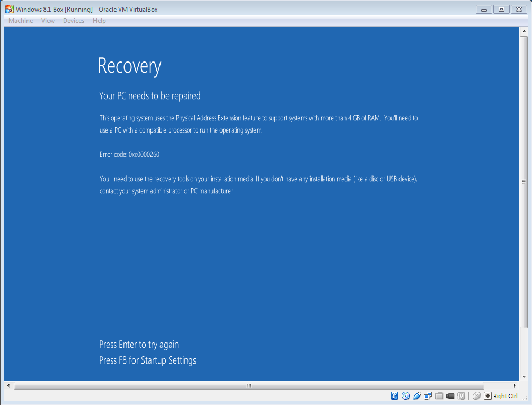The image size is (532, 405).
Task: Maximize the VirtualBox window
Action: [501, 10]
